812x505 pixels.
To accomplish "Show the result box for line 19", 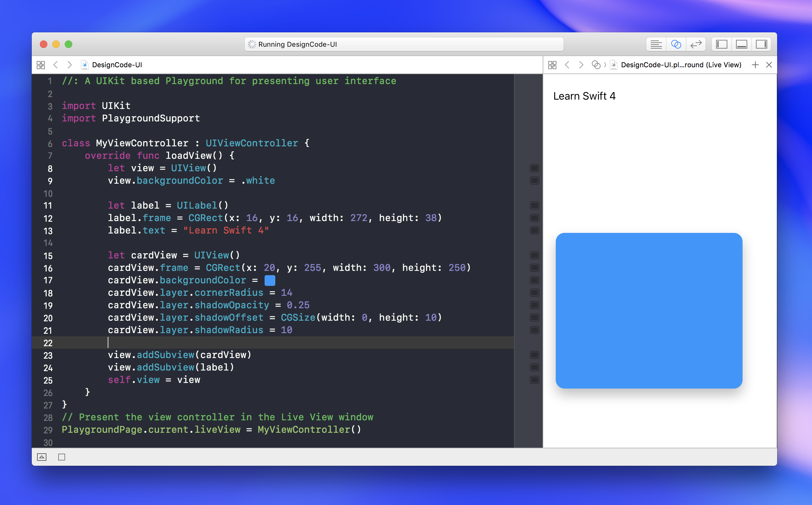I will (534, 305).
